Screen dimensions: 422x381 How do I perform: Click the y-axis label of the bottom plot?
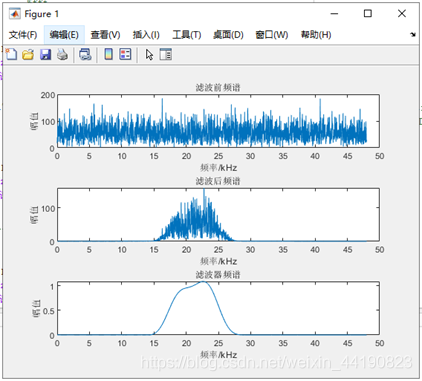[37, 309]
